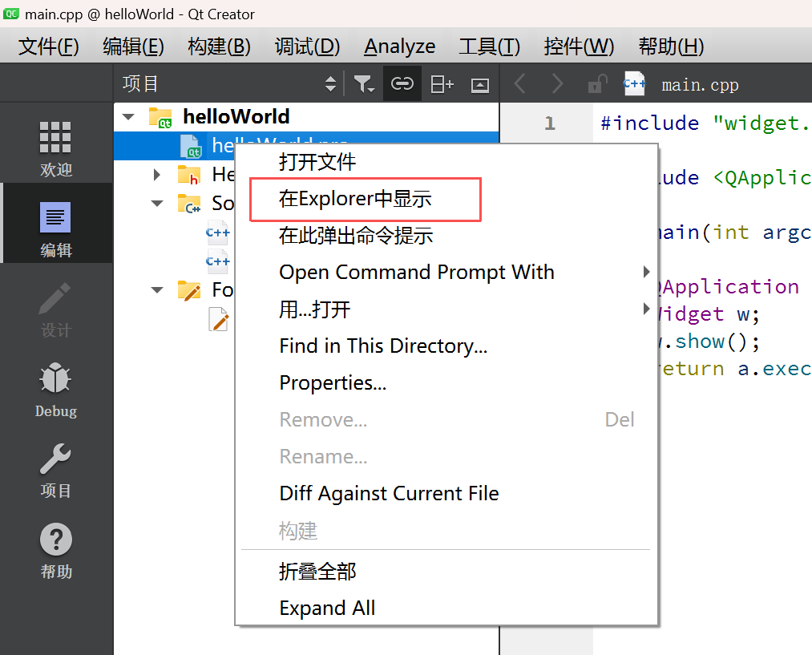Choose Find in This Directory...

pyautogui.click(x=446, y=346)
